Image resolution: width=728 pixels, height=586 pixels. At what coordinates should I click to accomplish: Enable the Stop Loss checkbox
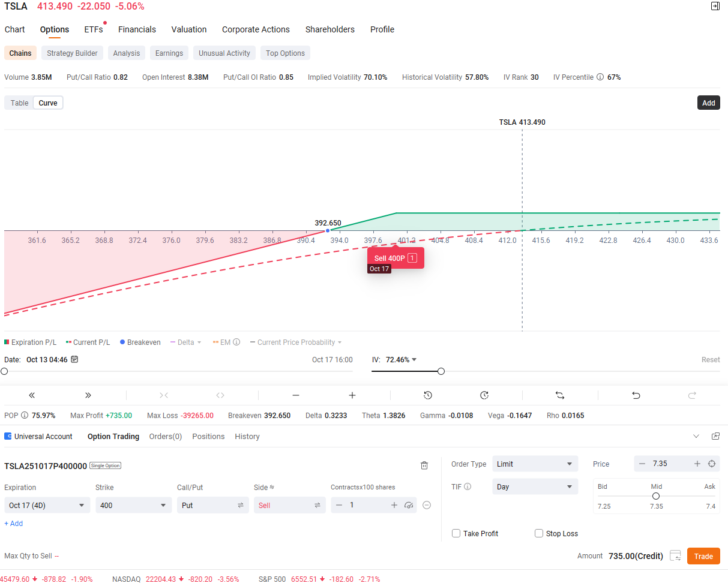coord(539,533)
